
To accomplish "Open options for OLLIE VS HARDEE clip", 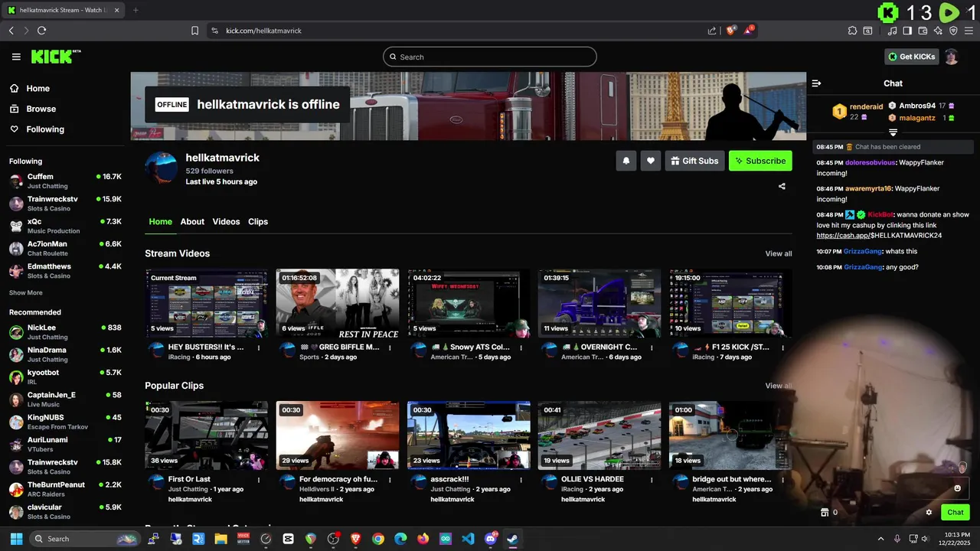I will pos(652,480).
